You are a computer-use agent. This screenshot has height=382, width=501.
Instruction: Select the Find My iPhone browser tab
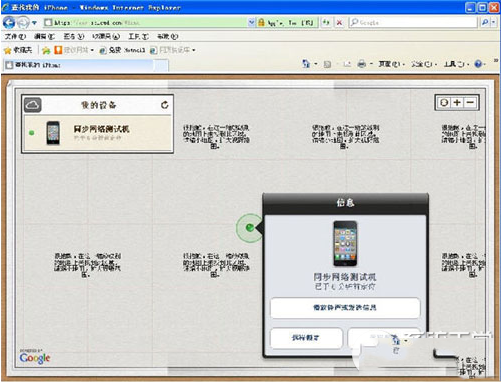point(79,65)
